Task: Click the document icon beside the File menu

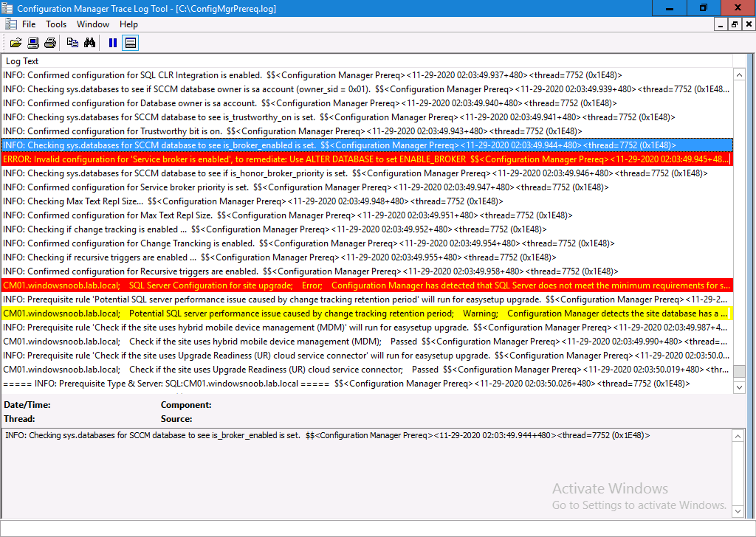Action: click(x=10, y=24)
